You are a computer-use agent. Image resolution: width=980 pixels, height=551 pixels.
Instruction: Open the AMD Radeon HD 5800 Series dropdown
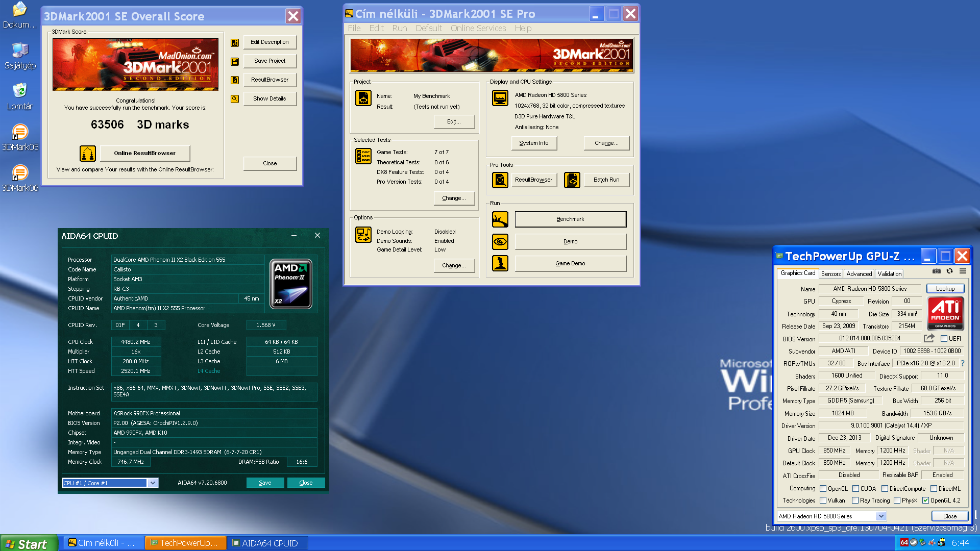point(881,516)
